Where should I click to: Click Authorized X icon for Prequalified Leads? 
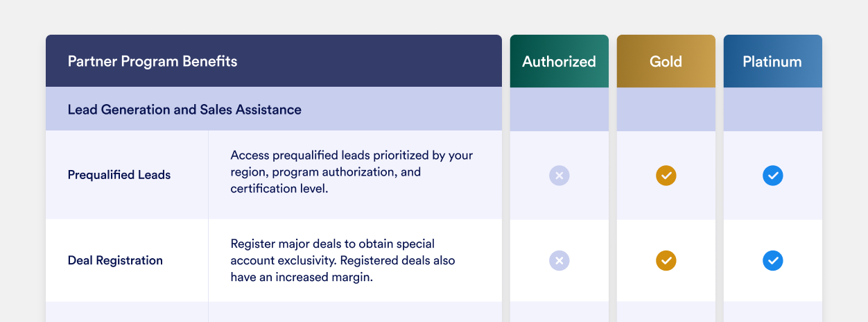click(559, 176)
